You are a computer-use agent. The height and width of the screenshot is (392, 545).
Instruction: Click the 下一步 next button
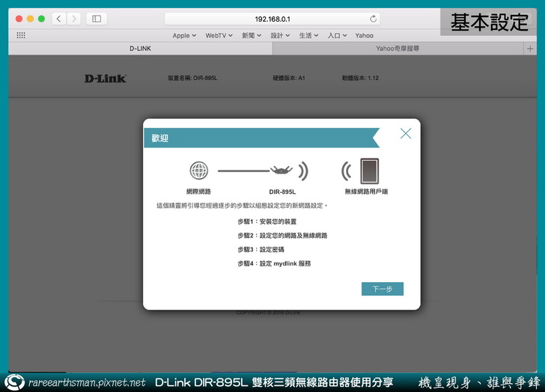coord(382,289)
